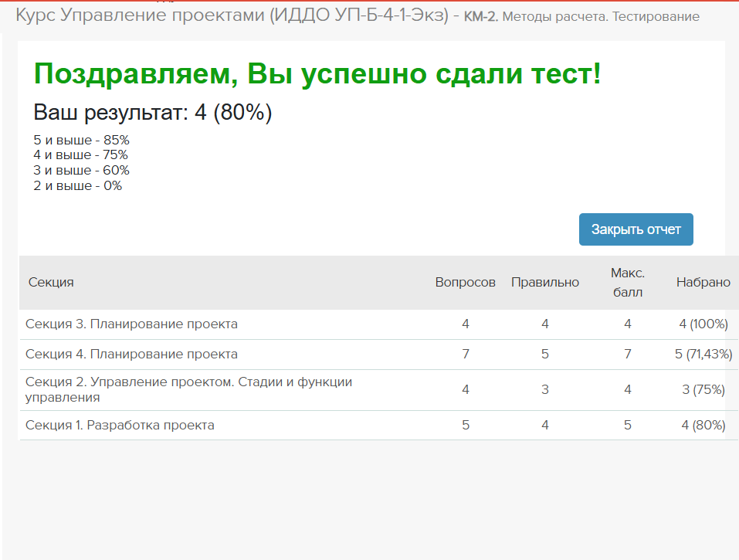Click the 5 (71,43%) score cell
This screenshot has height=560, width=739.
pos(703,355)
